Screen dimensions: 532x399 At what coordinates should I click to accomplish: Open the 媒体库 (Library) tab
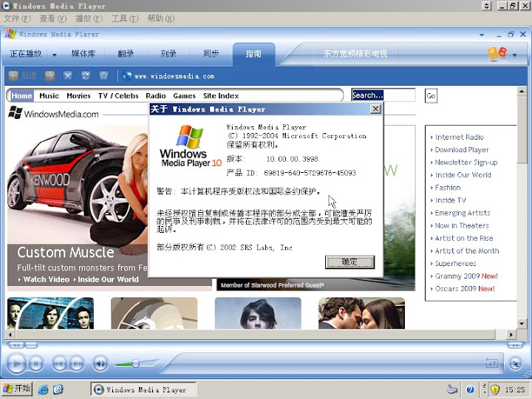[83, 54]
